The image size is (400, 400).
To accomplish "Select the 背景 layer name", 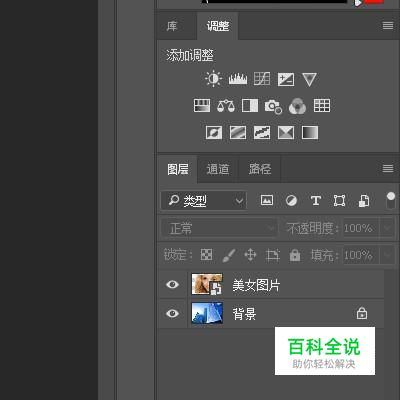I will tap(244, 314).
